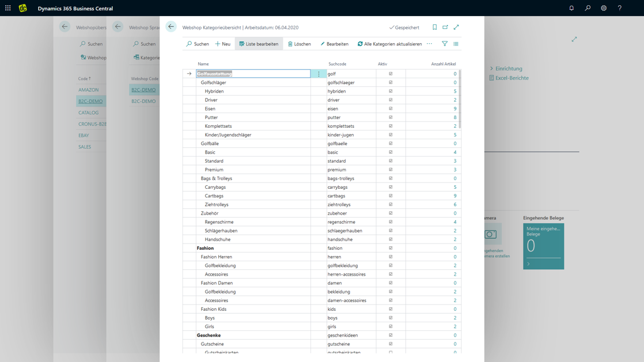
Task: Click Suchen in Webshopübersicht window
Action: coord(91,44)
